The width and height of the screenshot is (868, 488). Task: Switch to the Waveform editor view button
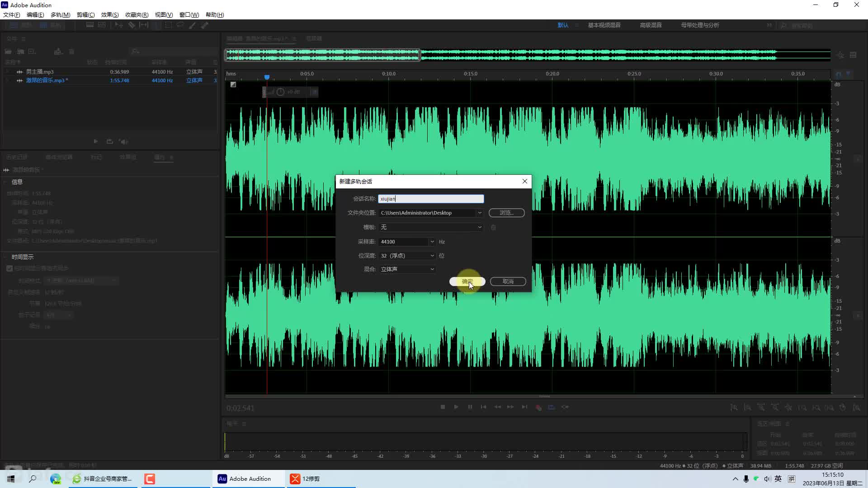(20, 25)
